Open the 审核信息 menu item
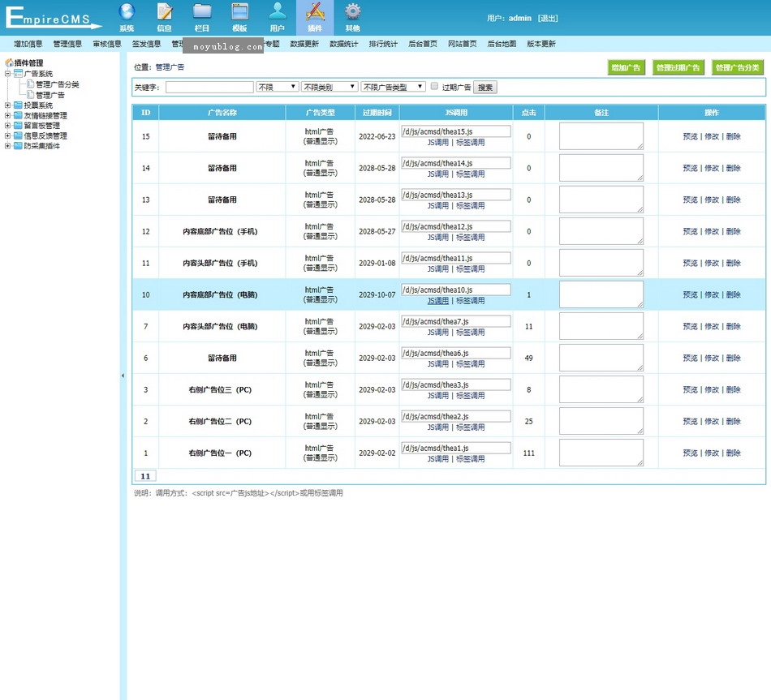This screenshot has height=700, width=771. (x=106, y=44)
